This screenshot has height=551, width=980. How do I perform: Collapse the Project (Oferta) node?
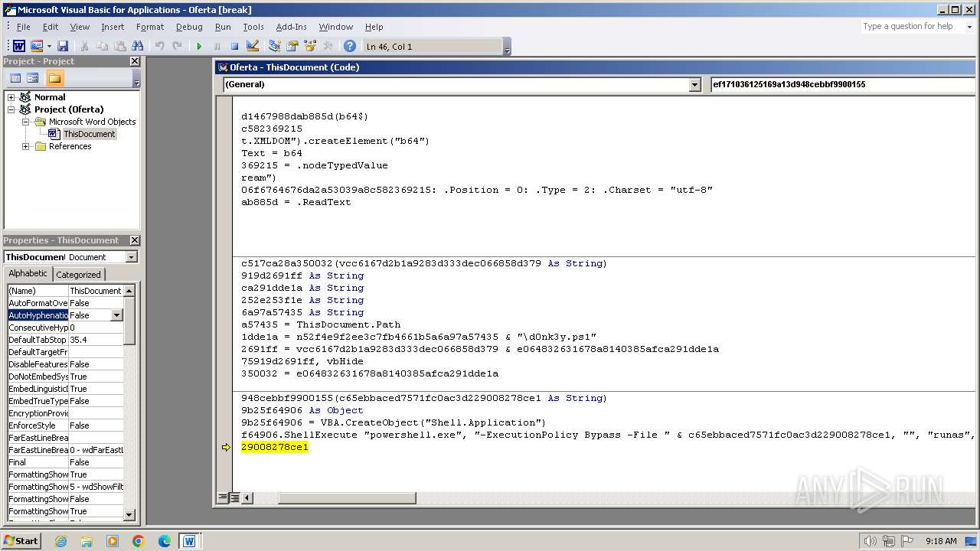pos(11,109)
